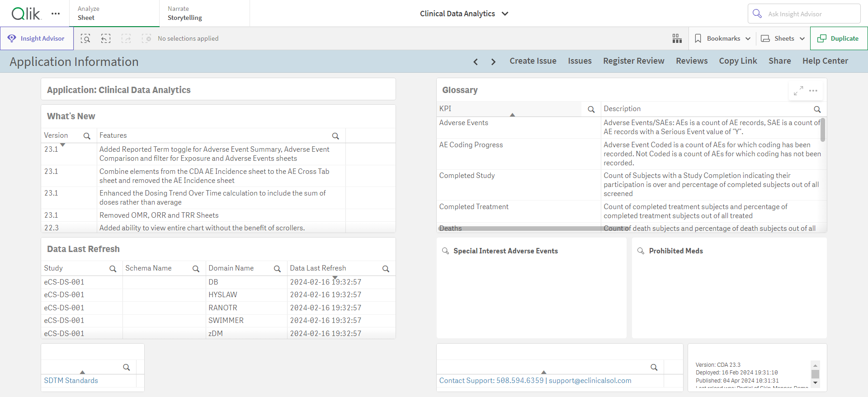This screenshot has height=397, width=868.
Task: Select the SWIMMER domain name cell
Action: [x=246, y=321]
